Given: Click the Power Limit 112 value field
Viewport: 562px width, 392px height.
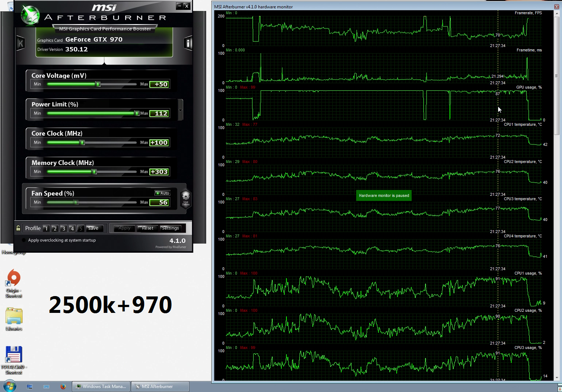Looking at the screenshot, I should tap(159, 113).
